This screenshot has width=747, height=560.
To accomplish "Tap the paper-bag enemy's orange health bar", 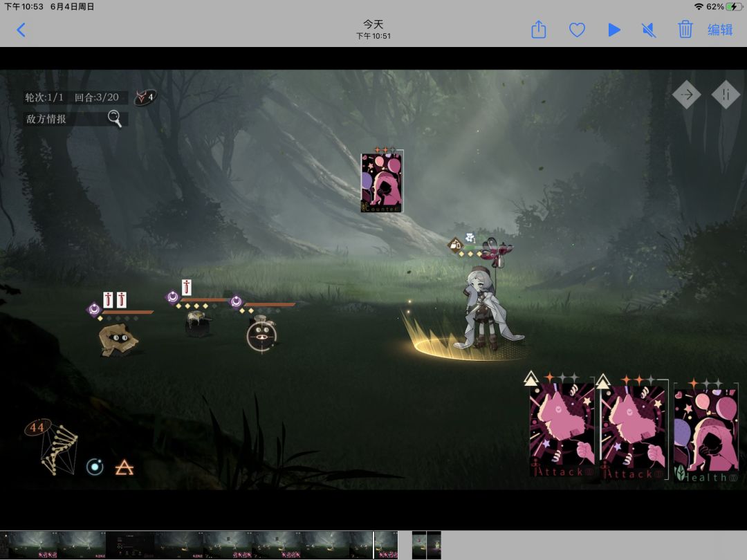I will [128, 312].
